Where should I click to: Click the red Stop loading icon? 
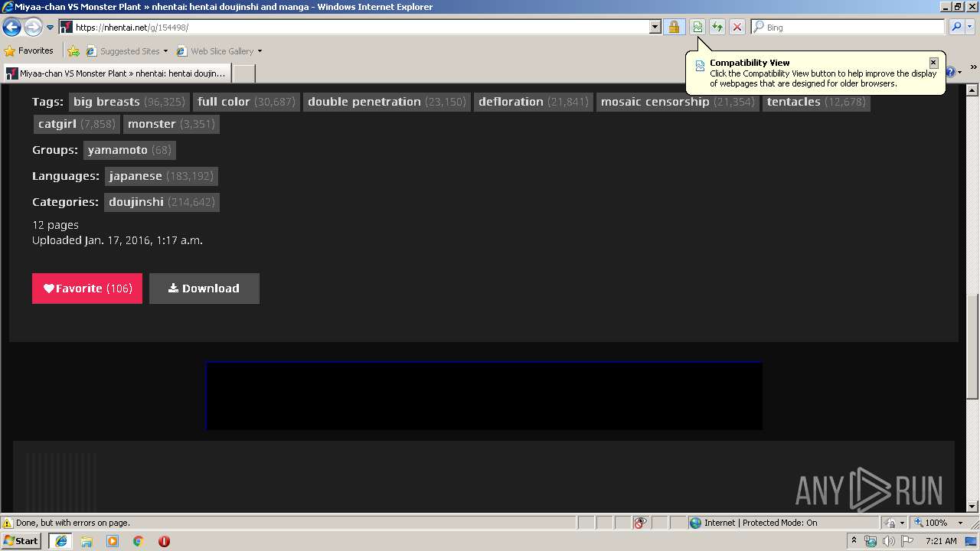[x=737, y=28]
